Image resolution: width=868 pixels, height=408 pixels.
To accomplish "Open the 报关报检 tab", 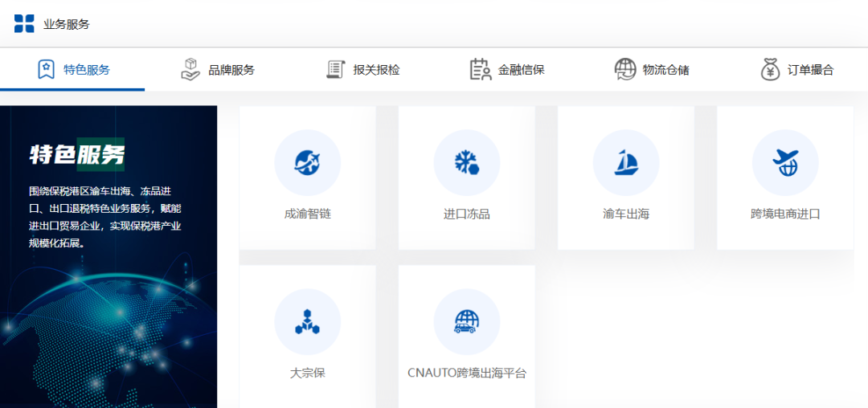I will click(376, 70).
